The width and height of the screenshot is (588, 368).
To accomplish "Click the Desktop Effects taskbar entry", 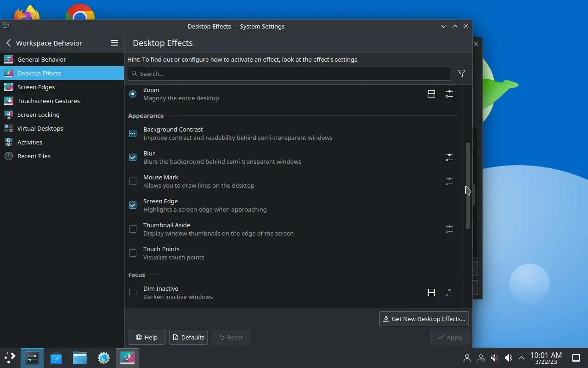I will [128, 357].
